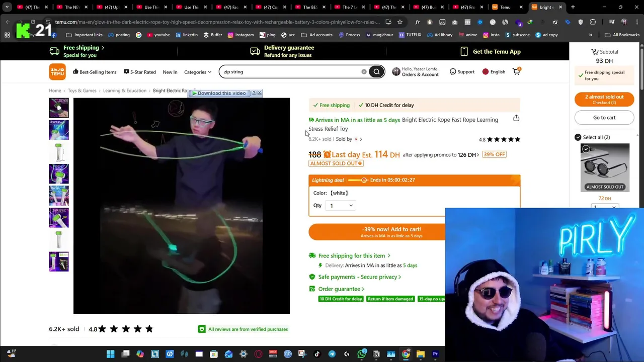Viewport: 644px width, 362px height.
Task: Open File Explorer from the taskbar
Action: point(420,354)
